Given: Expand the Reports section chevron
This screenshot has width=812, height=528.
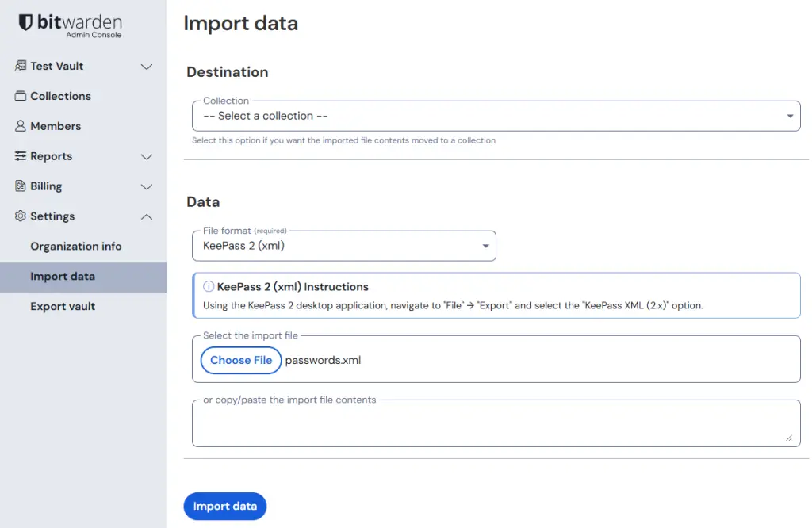Looking at the screenshot, I should pos(147,157).
